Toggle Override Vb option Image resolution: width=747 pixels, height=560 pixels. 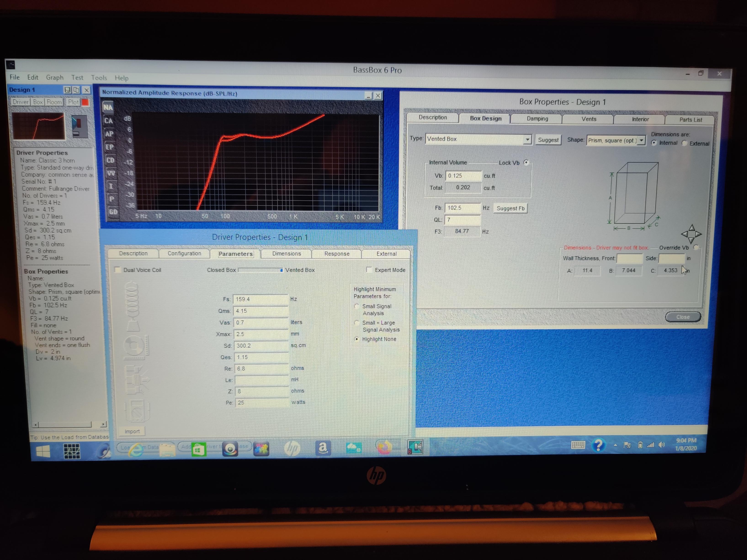[x=696, y=247]
